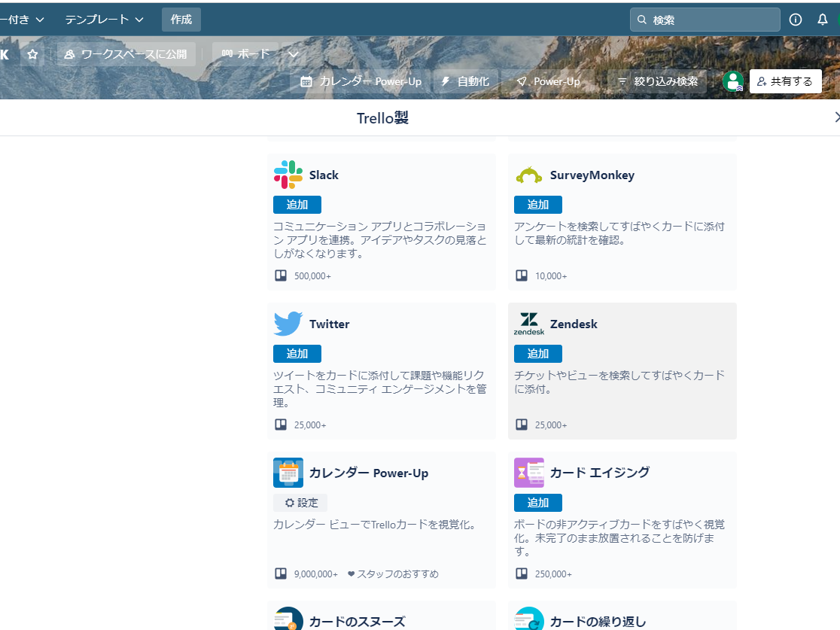Open the information icon in header
840x630 pixels.
(x=796, y=20)
